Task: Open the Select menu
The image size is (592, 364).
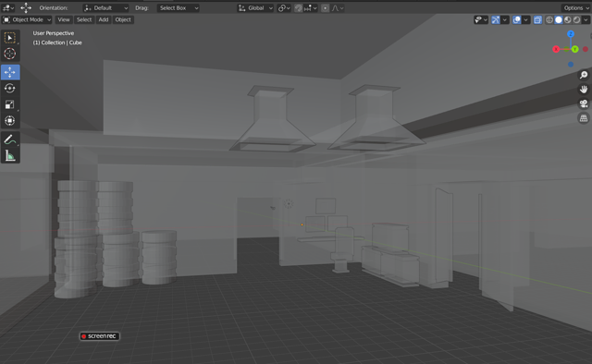Action: coord(84,19)
